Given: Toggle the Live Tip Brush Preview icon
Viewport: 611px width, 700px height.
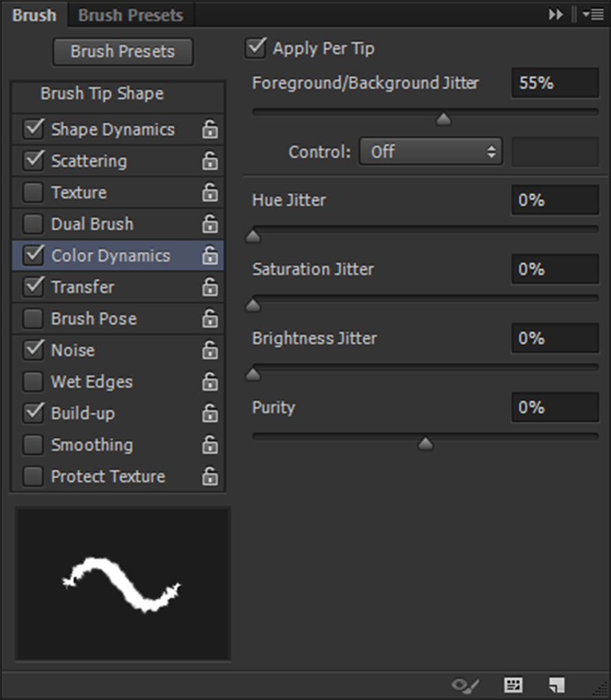Looking at the screenshot, I should pos(466,685).
